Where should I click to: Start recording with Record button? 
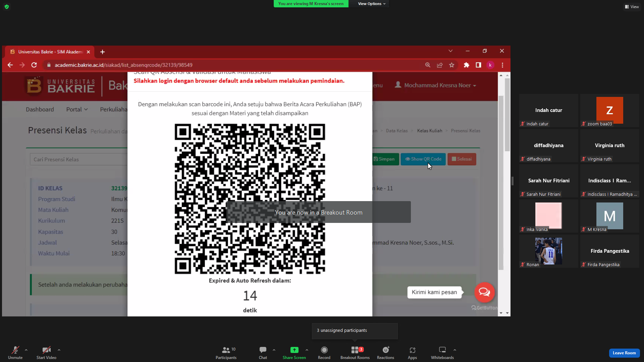(x=324, y=353)
